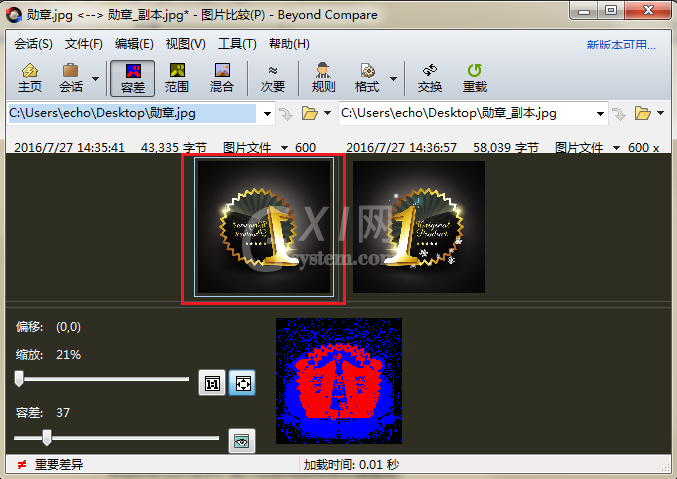Select the right medal copy image thumbnail
Viewport: 677px width, 479px height.
click(419, 227)
